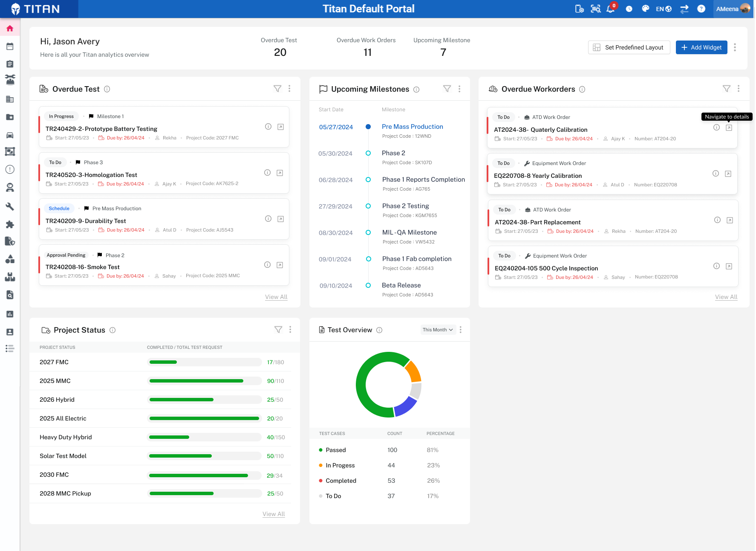This screenshot has height=551, width=756.
Task: Click the theme palette icon in header
Action: click(x=646, y=9)
